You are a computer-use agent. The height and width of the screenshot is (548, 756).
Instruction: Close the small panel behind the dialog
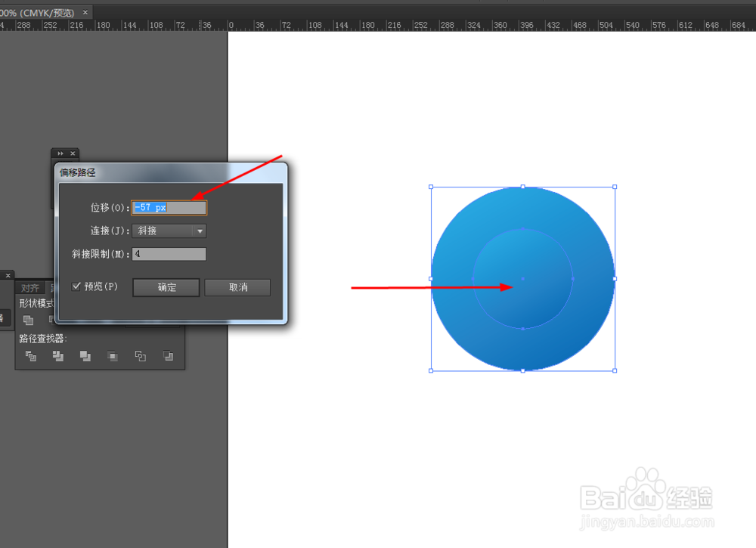73,153
